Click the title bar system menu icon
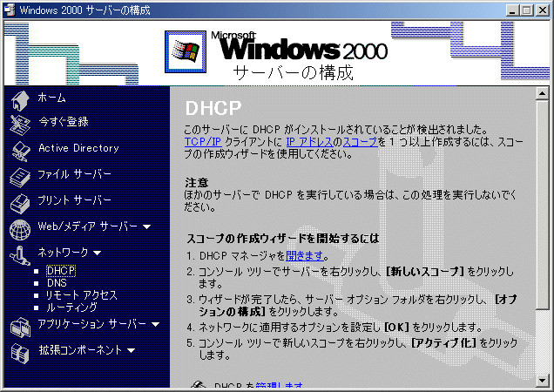Screen dimensions: 554x392 coord(10,10)
